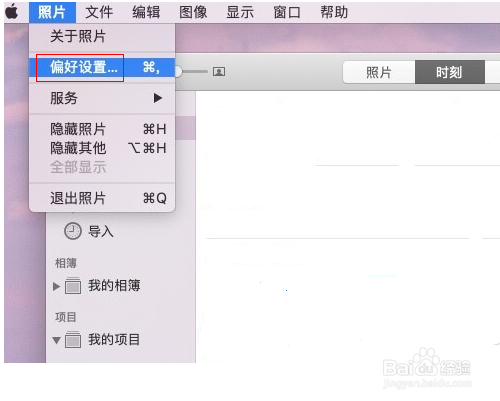Choose 退出照片 to quit

(x=102, y=198)
